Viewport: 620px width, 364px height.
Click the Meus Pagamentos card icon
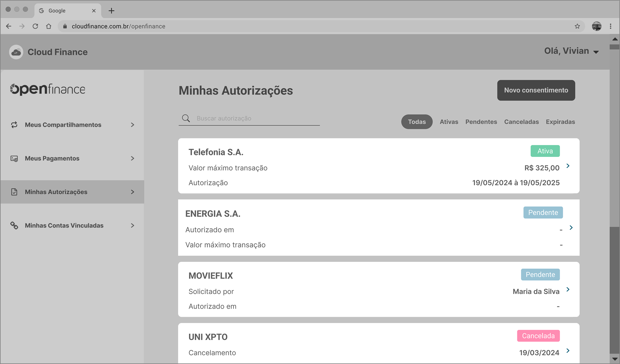coord(14,158)
